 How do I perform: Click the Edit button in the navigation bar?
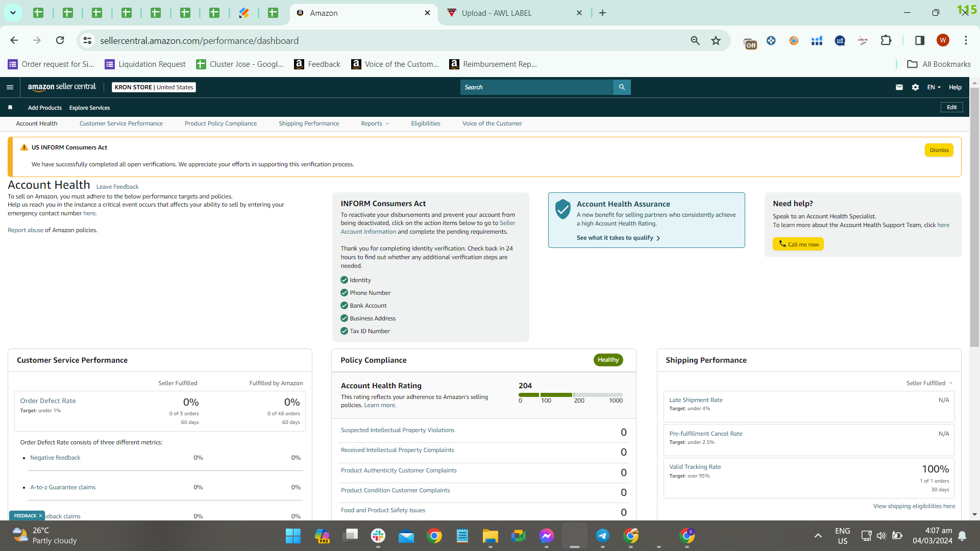[952, 107]
